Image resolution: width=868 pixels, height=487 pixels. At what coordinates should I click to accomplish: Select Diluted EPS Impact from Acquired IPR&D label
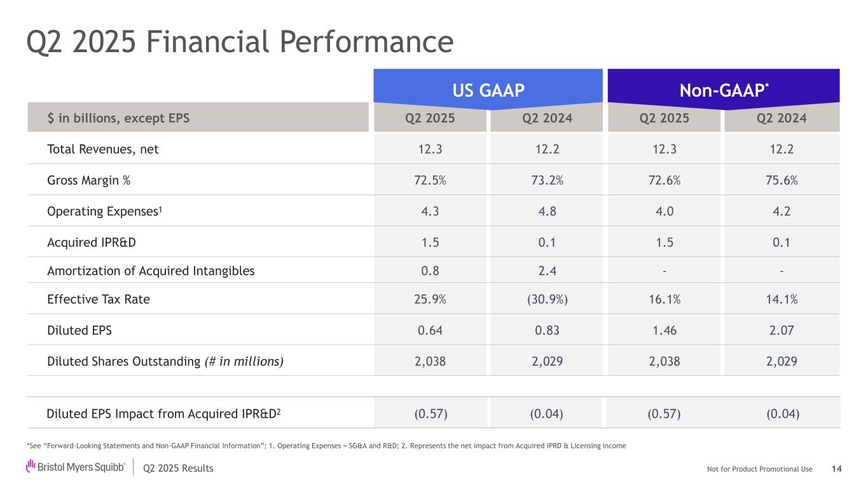164,414
